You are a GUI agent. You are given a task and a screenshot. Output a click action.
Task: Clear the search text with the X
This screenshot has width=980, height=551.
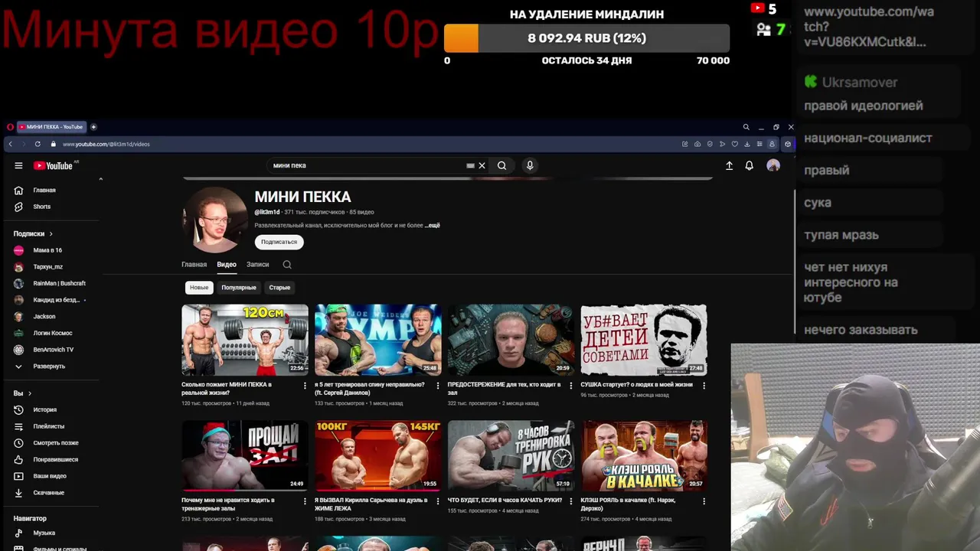482,165
